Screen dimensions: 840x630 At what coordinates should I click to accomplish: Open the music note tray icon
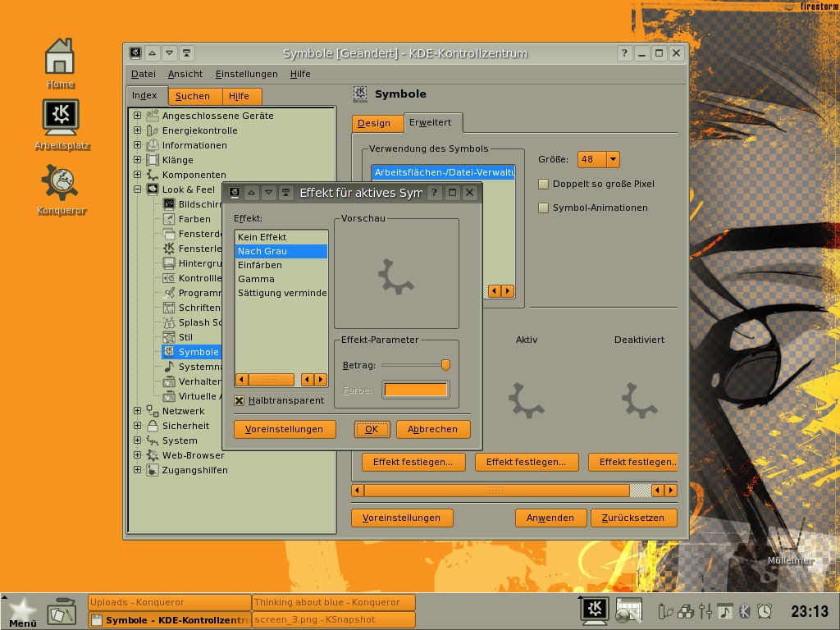tap(725, 610)
